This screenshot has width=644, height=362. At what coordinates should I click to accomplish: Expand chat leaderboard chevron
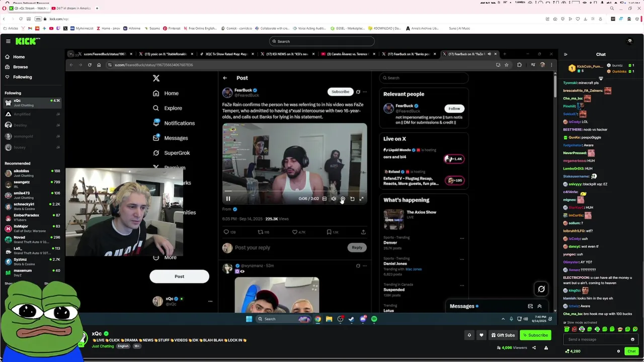click(601, 78)
